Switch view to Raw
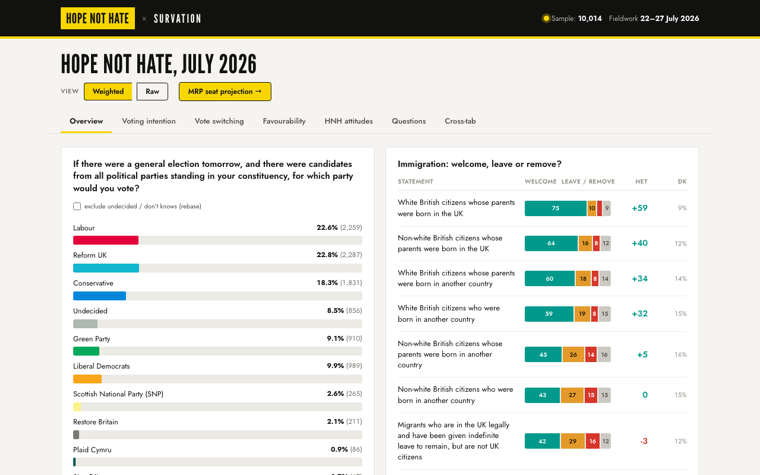 coord(152,91)
